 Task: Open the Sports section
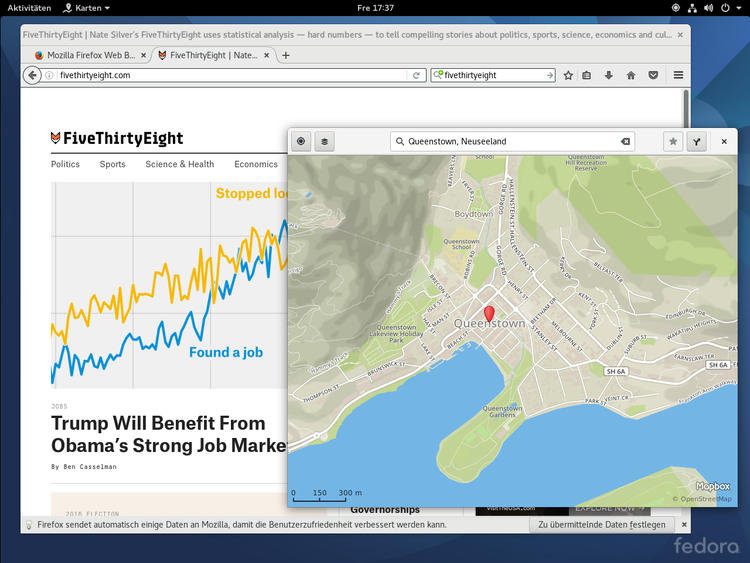coord(112,164)
